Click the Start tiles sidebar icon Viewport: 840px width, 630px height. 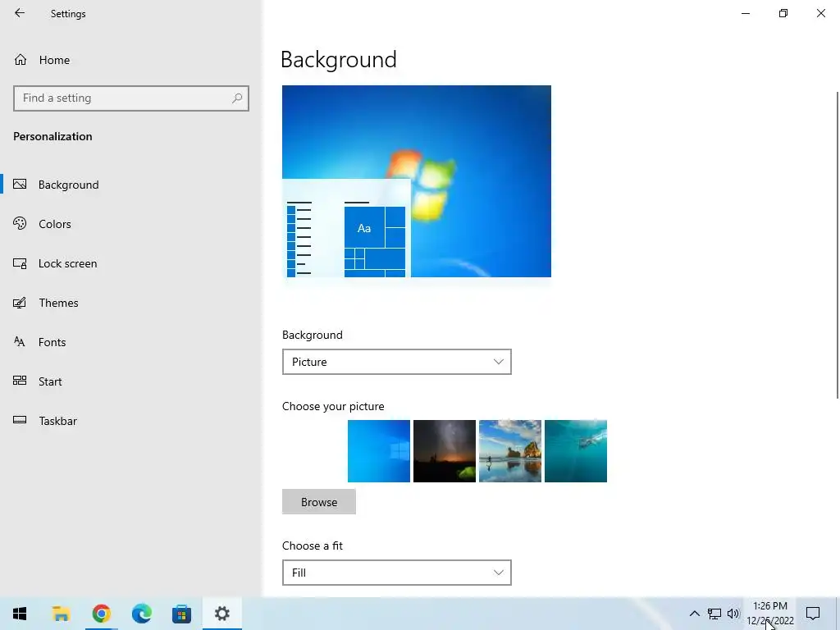click(20, 381)
